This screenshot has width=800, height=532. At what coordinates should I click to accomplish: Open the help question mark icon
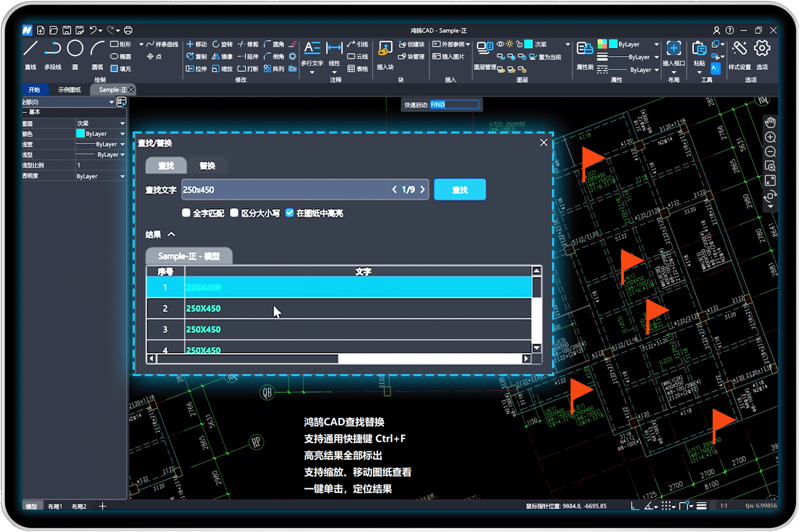(x=730, y=30)
